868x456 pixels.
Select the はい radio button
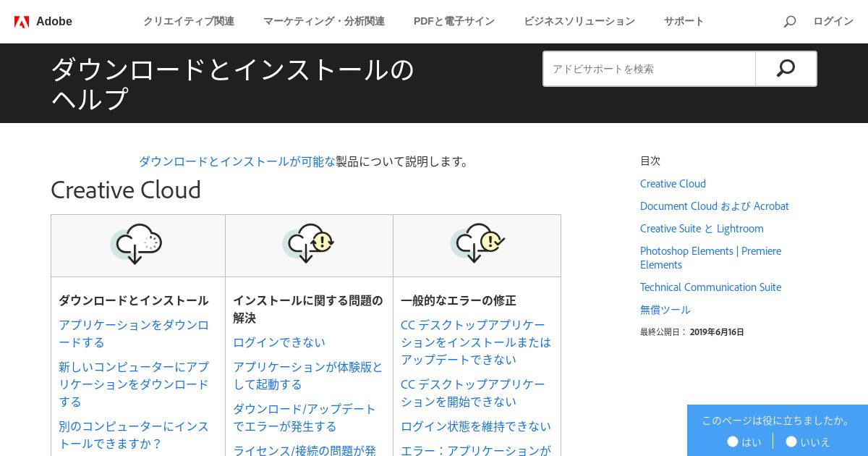coord(733,442)
